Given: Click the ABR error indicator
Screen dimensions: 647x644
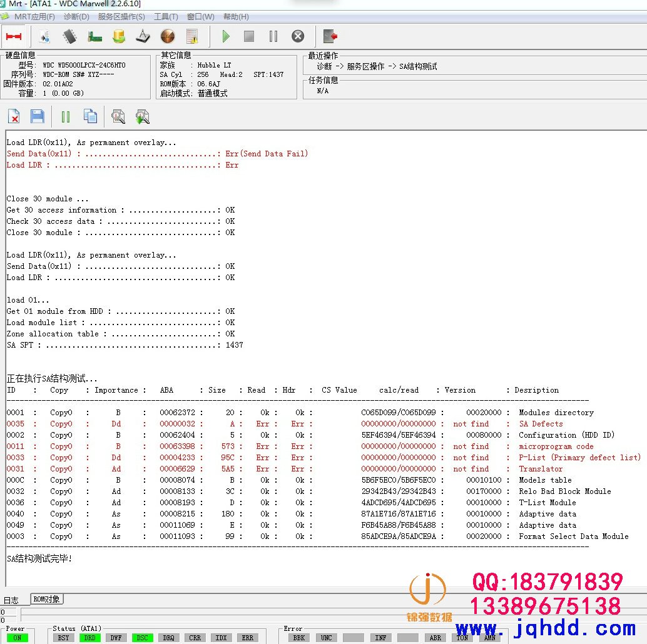Looking at the screenshot, I should (x=436, y=638).
